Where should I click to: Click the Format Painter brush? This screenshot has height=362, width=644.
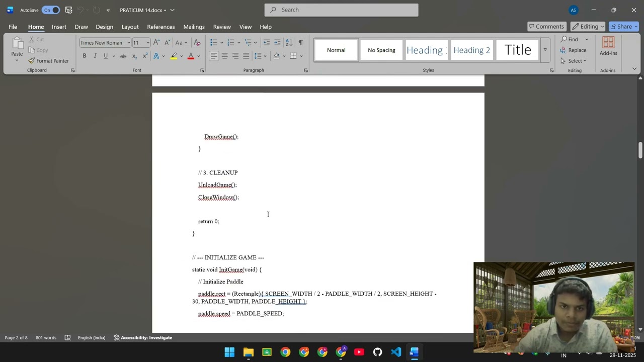click(x=48, y=61)
